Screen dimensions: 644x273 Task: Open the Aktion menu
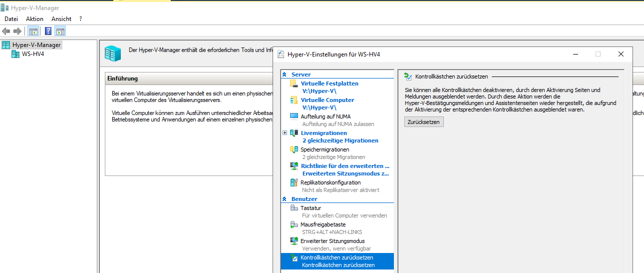point(35,19)
